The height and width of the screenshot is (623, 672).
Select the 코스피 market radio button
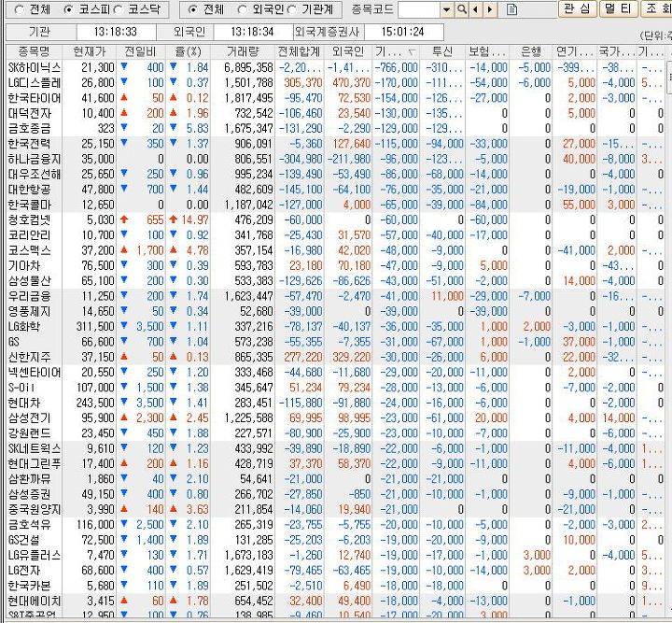(x=68, y=9)
